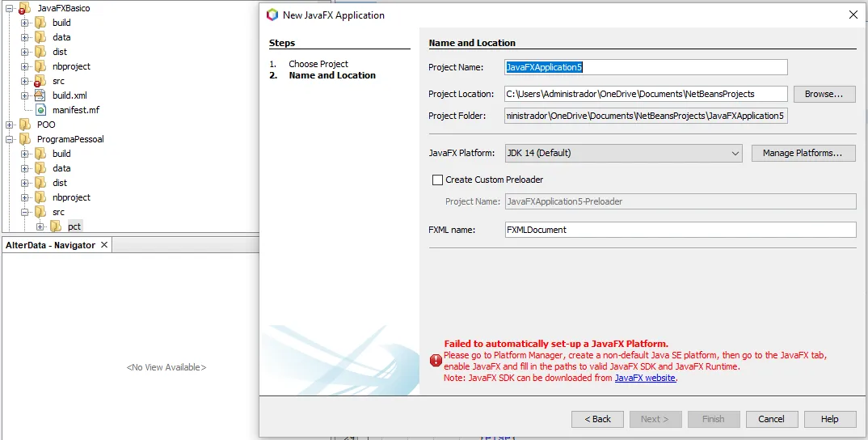Click the POO project icon
The height and width of the screenshot is (440, 868).
coord(25,124)
